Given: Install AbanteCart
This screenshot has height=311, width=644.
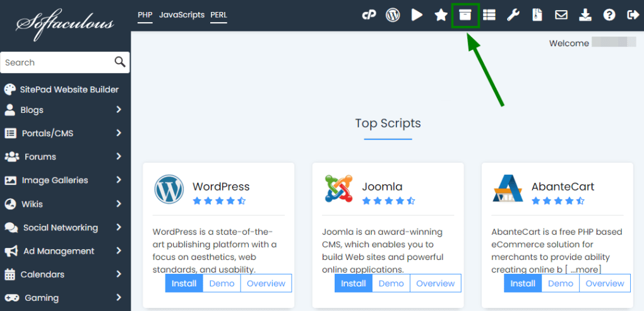Looking at the screenshot, I should tap(523, 283).
